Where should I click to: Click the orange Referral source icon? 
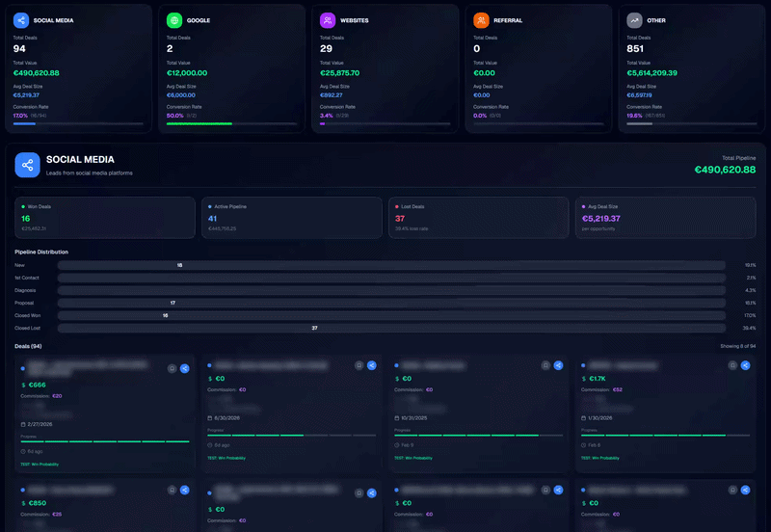(x=481, y=20)
